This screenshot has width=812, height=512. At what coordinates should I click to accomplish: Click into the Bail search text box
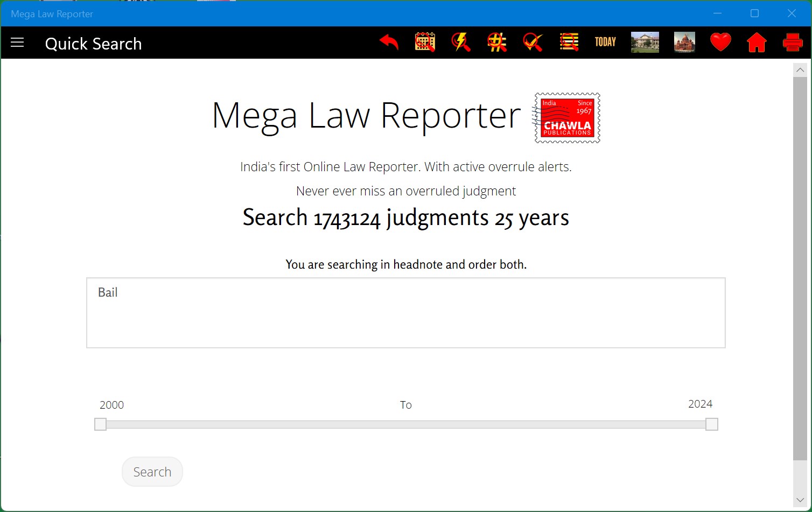click(x=406, y=313)
